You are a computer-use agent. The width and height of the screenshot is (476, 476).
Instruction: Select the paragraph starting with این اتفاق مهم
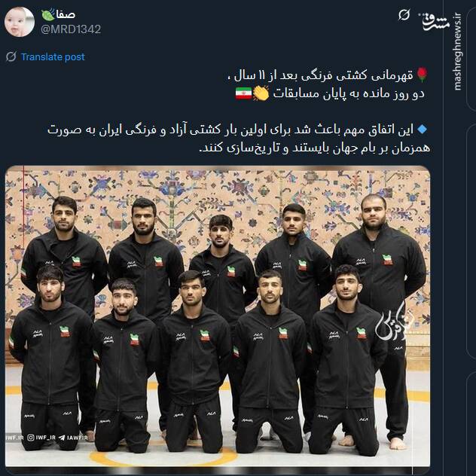(x=239, y=139)
